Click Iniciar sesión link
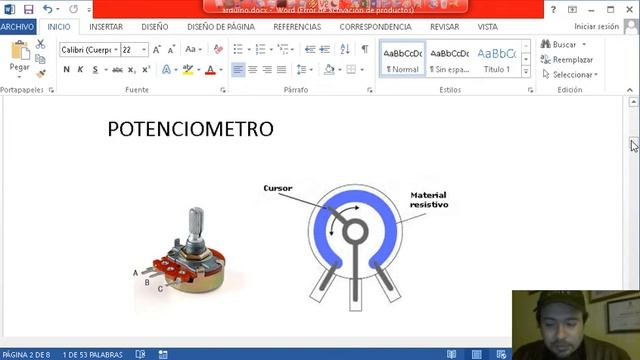Screen dimensions: 640x360 [596, 27]
